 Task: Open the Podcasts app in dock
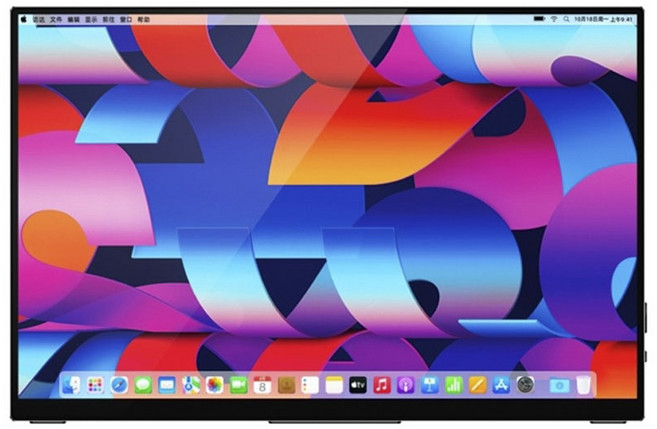(x=406, y=385)
